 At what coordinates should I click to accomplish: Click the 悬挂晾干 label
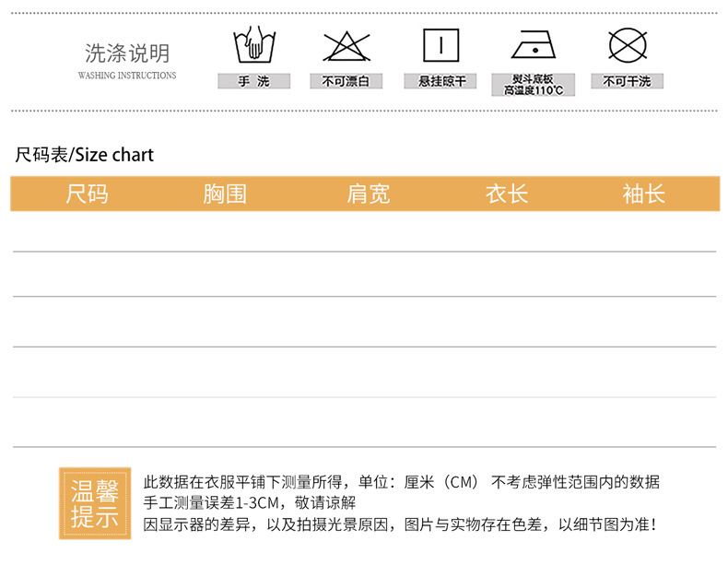[x=440, y=81]
